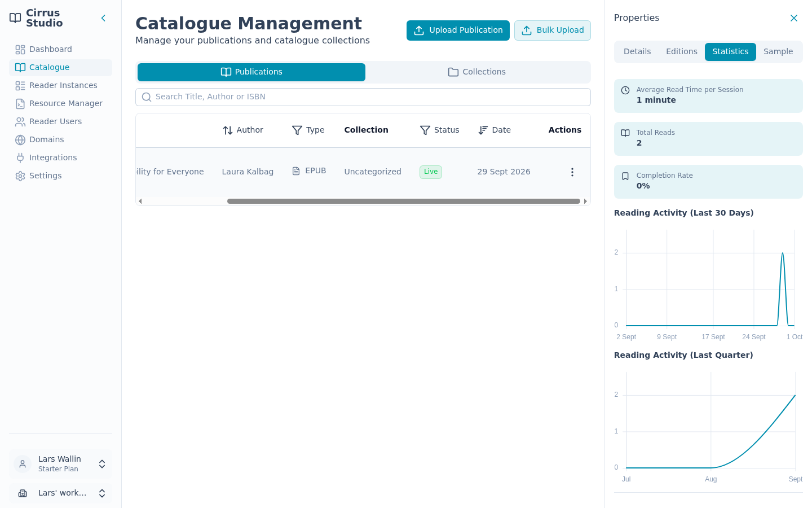Open the Status column filter icon
The width and height of the screenshot is (812, 508).
425,130
